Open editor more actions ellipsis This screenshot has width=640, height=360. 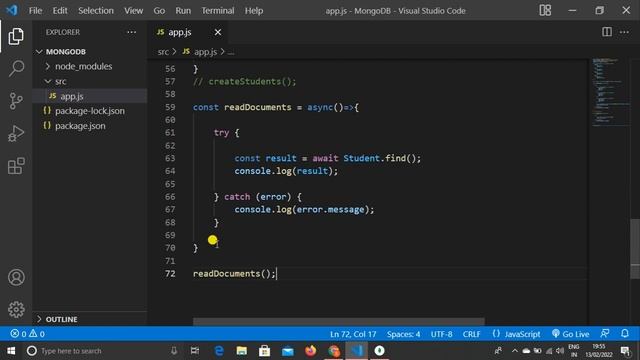coord(624,32)
